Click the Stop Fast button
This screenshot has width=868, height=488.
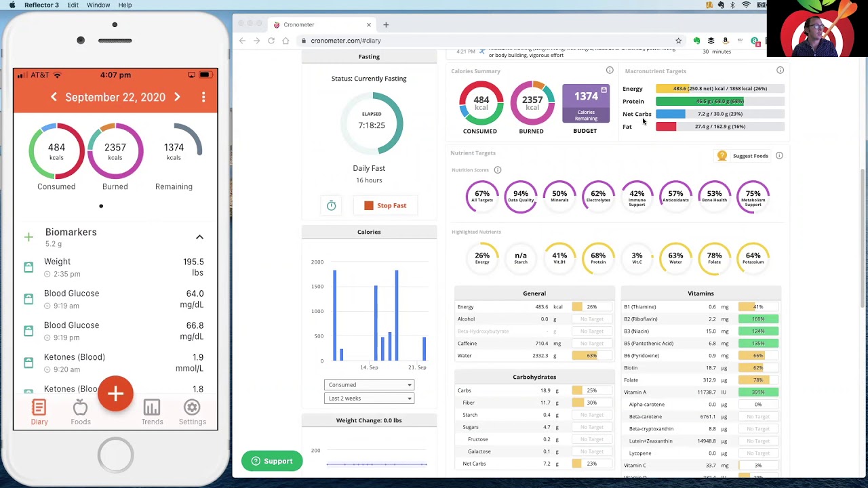385,205
